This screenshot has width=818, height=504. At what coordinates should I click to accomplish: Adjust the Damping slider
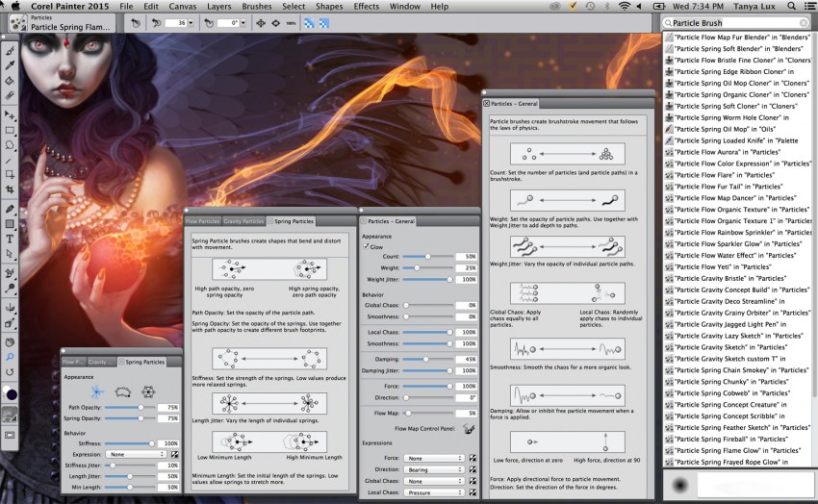pos(428,359)
